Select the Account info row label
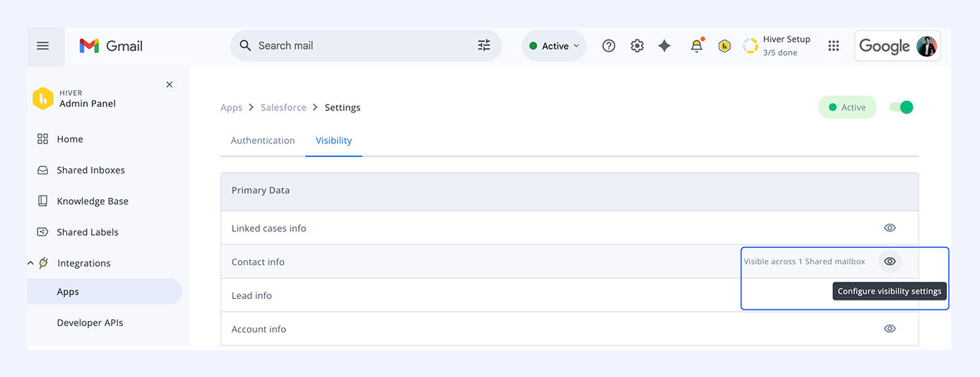Image resolution: width=980 pixels, height=377 pixels. (x=259, y=330)
